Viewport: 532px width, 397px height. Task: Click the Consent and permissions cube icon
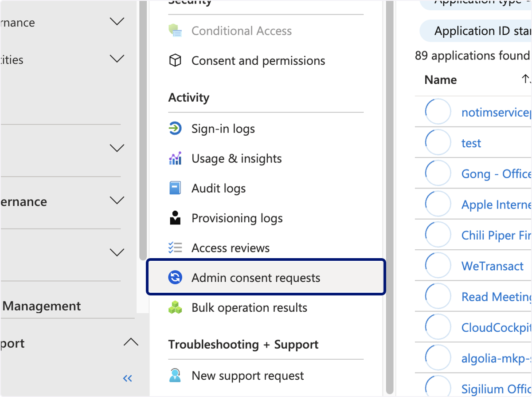(x=176, y=61)
